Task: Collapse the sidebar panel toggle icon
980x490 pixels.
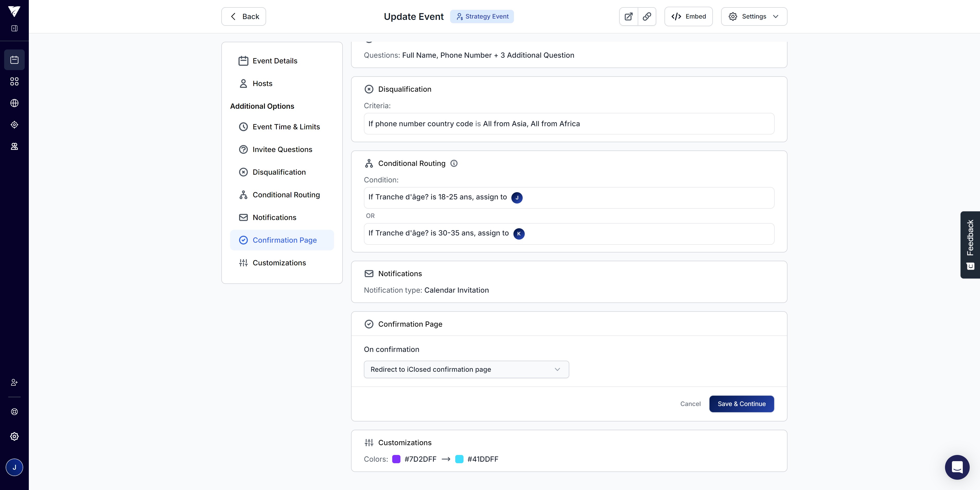Action: pyautogui.click(x=14, y=28)
